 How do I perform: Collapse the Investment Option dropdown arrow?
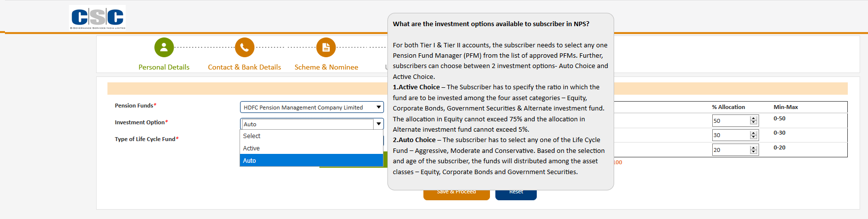379,124
